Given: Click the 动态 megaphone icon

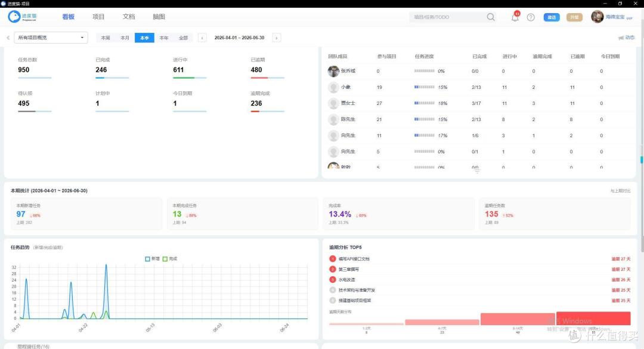Looking at the screenshot, I should tap(621, 38).
